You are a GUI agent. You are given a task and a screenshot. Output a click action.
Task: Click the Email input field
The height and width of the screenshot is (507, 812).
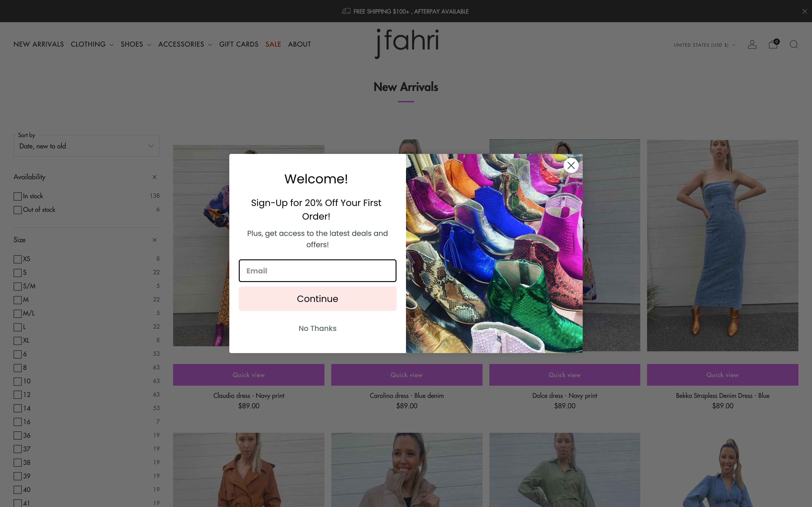(317, 271)
